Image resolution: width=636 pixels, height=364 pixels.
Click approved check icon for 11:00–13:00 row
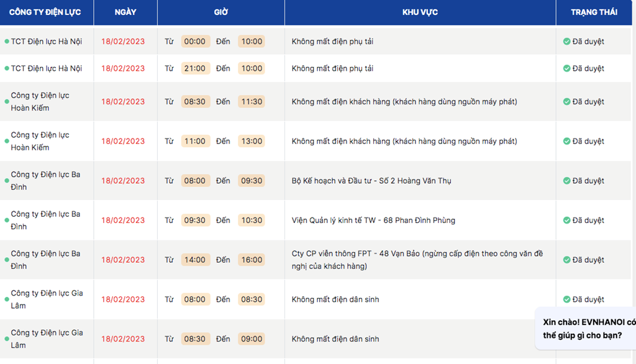(x=566, y=141)
